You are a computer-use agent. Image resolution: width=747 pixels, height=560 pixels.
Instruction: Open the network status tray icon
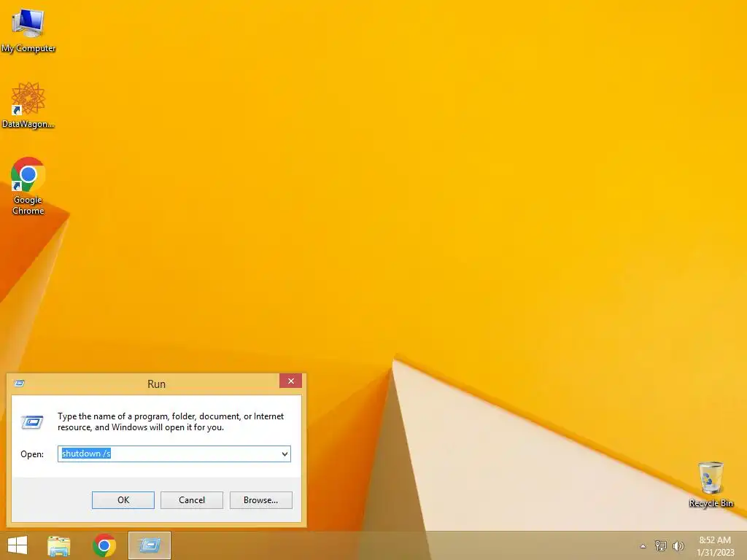coord(661,545)
